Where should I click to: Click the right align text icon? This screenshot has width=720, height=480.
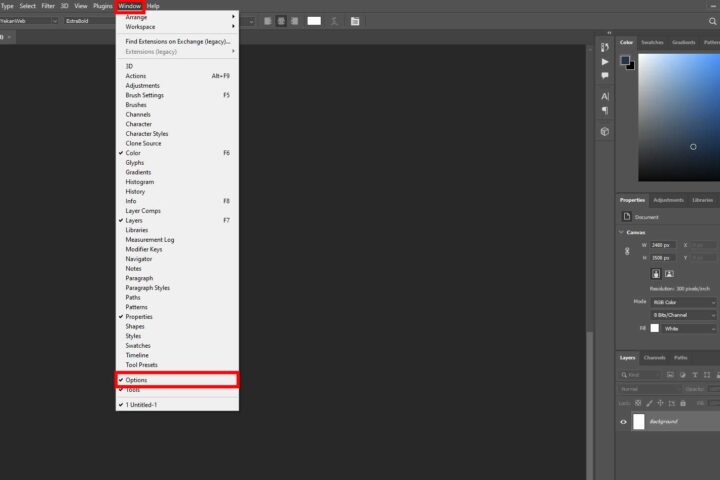pos(294,21)
